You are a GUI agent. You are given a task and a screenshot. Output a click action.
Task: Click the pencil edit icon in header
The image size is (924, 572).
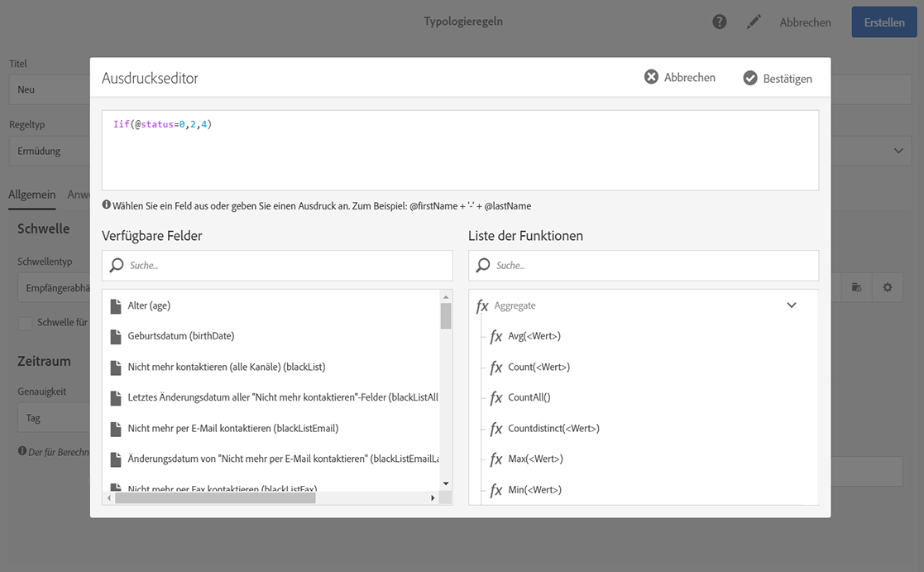pyautogui.click(x=754, y=22)
